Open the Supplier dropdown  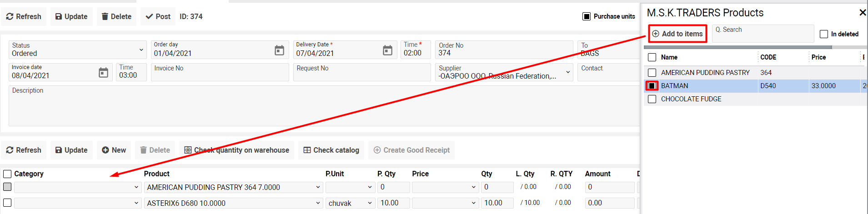click(x=568, y=72)
